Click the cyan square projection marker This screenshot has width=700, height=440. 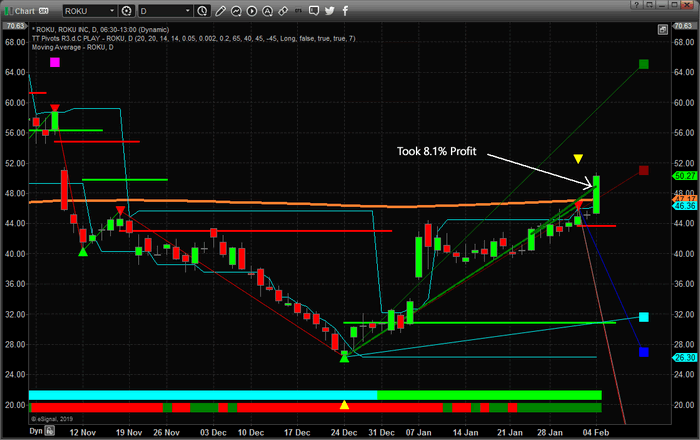pyautogui.click(x=643, y=317)
